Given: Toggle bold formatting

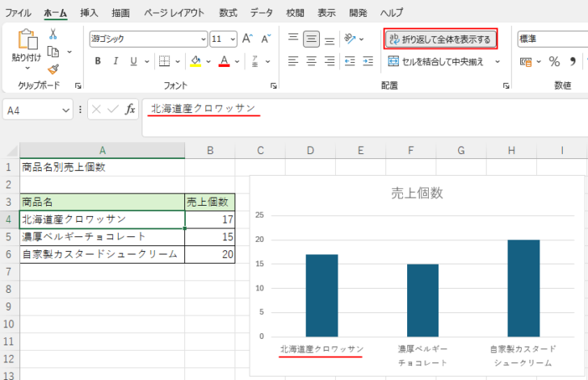Looking at the screenshot, I should coord(98,61).
